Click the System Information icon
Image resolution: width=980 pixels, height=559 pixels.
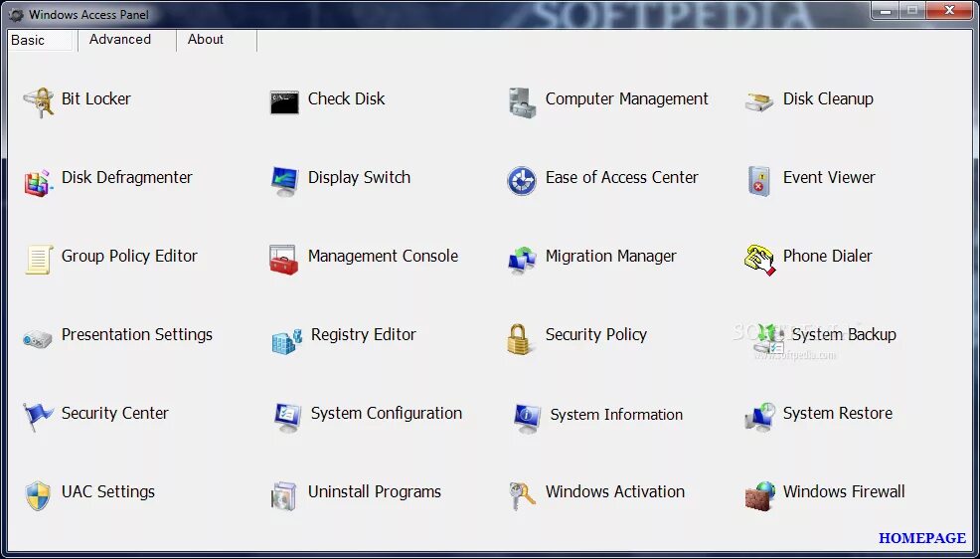(x=527, y=419)
